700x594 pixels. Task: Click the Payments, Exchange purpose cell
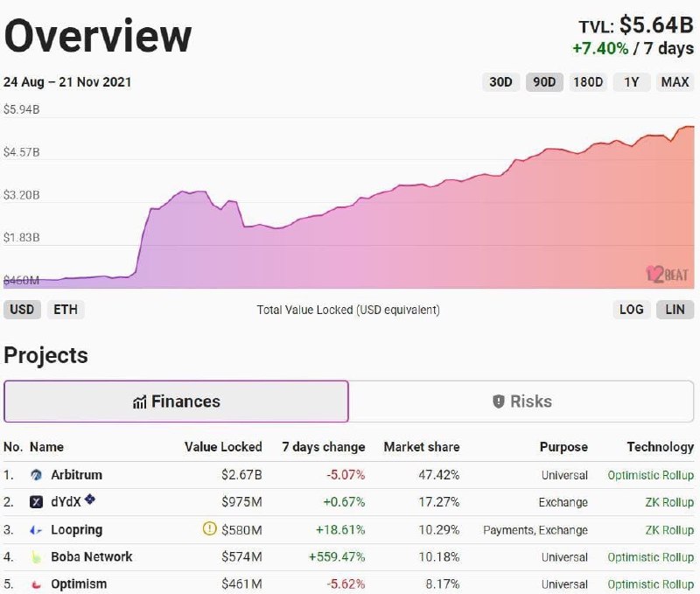(535, 530)
